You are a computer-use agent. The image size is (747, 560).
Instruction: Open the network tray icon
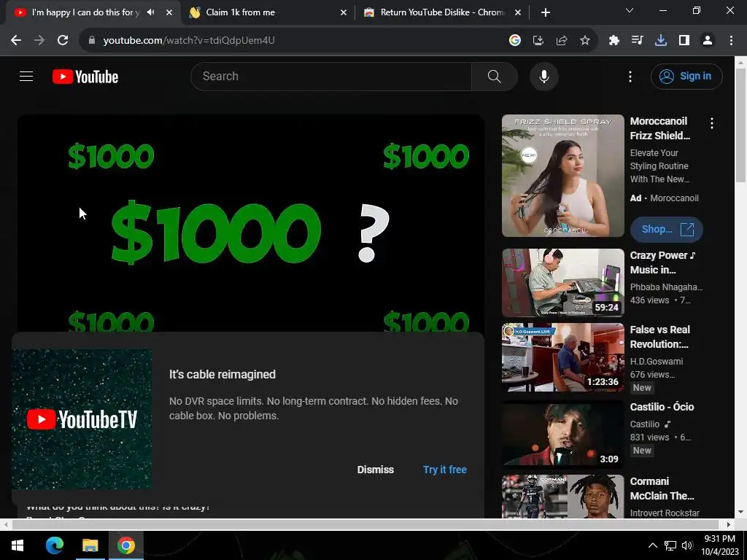pyautogui.click(x=670, y=545)
